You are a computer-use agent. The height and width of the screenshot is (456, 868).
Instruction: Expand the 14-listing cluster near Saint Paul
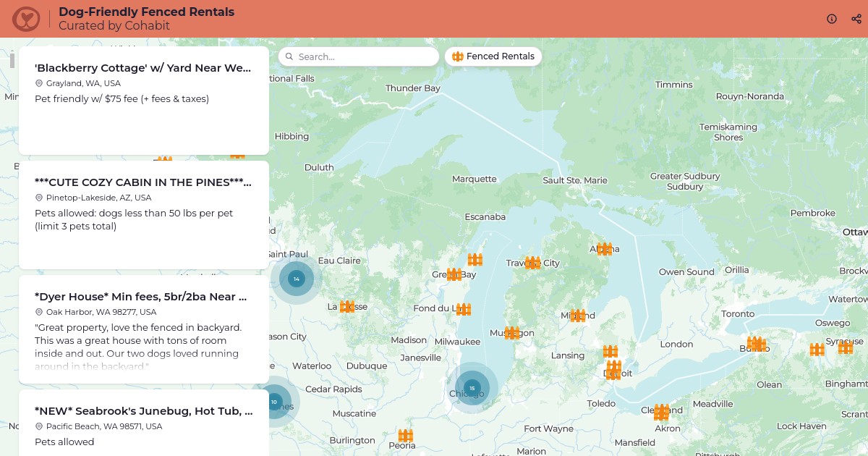coord(296,279)
